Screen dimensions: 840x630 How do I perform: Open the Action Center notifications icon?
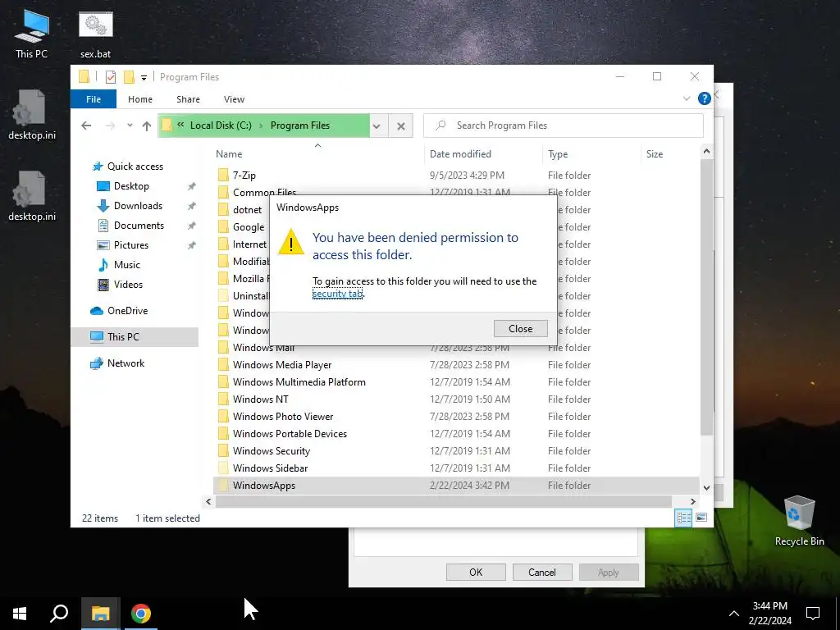click(813, 614)
